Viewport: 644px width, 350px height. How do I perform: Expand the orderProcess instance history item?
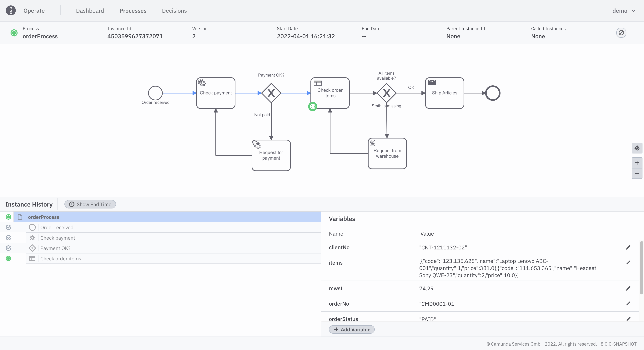(20, 217)
